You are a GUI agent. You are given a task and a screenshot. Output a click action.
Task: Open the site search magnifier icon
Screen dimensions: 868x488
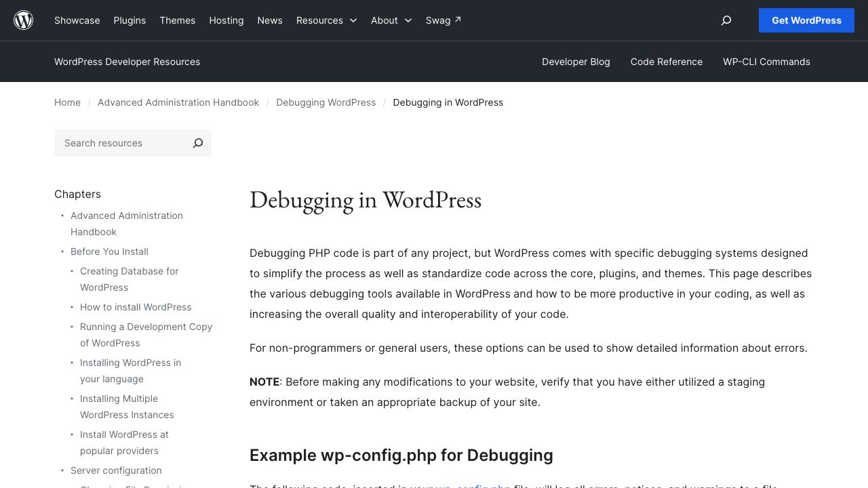point(726,20)
